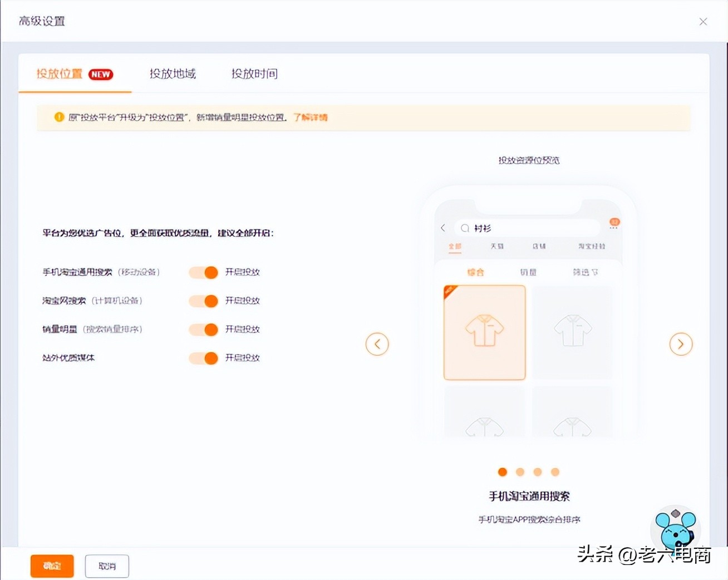This screenshot has height=580, width=728.
Task: Select the fourth pagination dot under phone preview
Action: pyautogui.click(x=555, y=471)
